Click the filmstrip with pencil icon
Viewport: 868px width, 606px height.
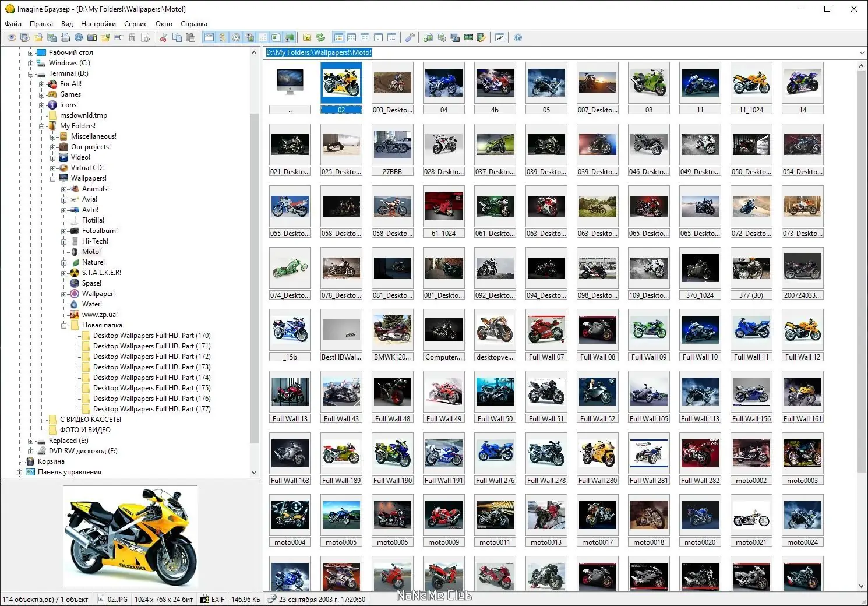pyautogui.click(x=481, y=37)
